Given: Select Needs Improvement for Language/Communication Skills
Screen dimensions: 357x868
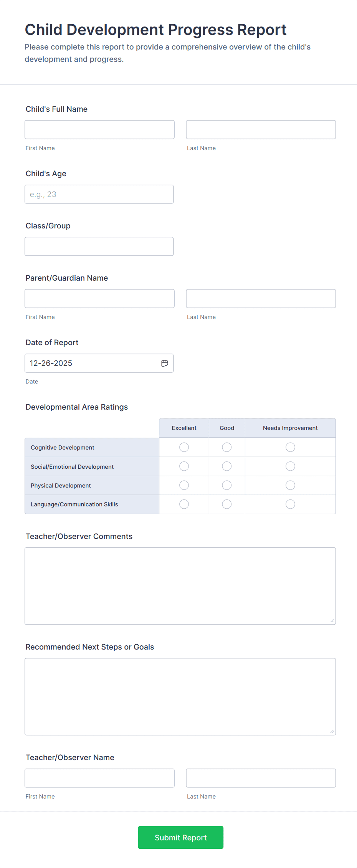Looking at the screenshot, I should tap(290, 504).
